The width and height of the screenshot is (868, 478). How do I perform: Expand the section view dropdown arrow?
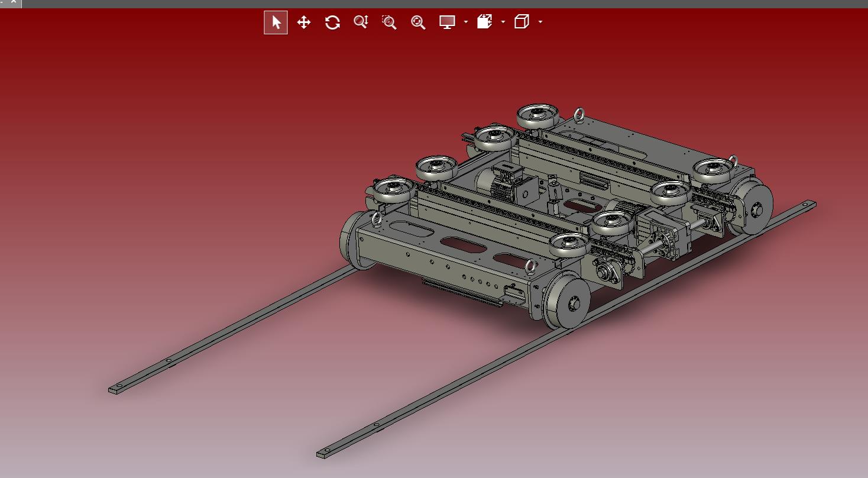[x=503, y=22]
